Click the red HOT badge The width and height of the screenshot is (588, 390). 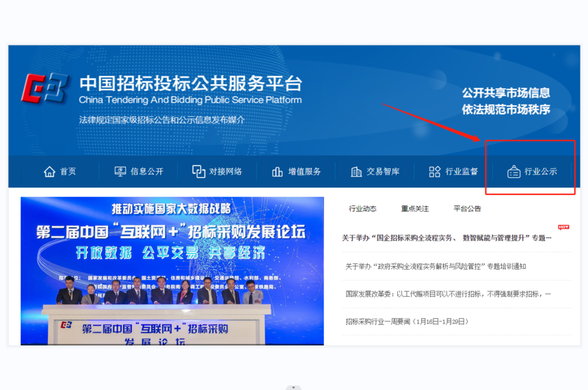(x=563, y=227)
